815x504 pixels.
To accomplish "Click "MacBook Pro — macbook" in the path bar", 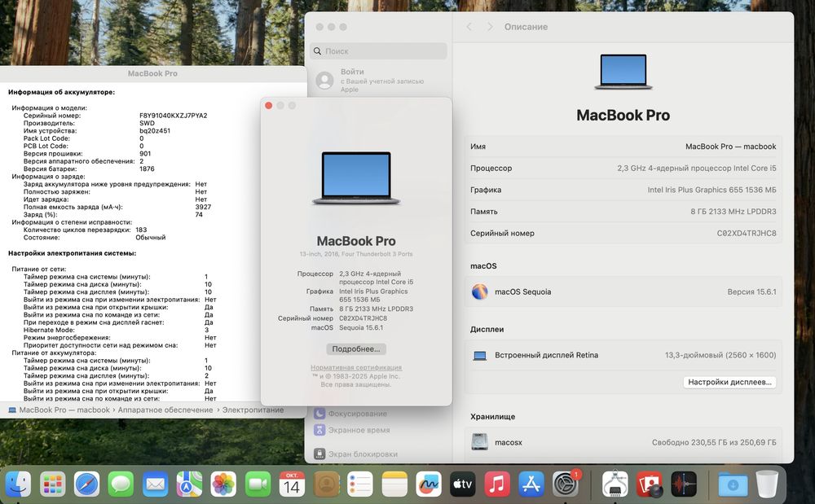I will 64,410.
